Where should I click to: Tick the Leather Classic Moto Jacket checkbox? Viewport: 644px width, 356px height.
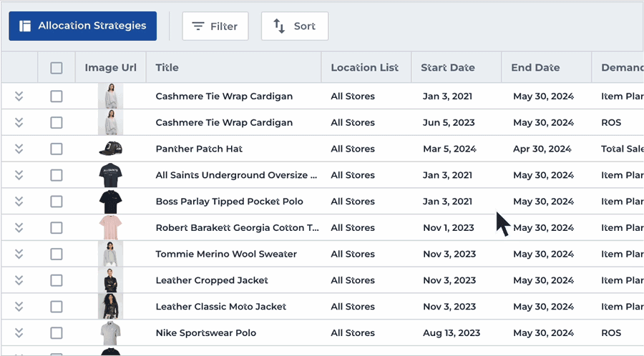(57, 307)
